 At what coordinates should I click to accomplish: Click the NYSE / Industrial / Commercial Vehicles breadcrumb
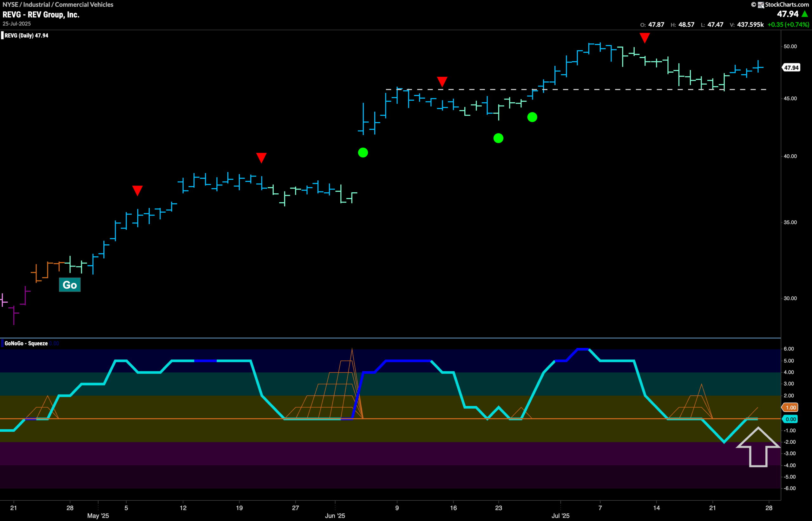tap(58, 4)
